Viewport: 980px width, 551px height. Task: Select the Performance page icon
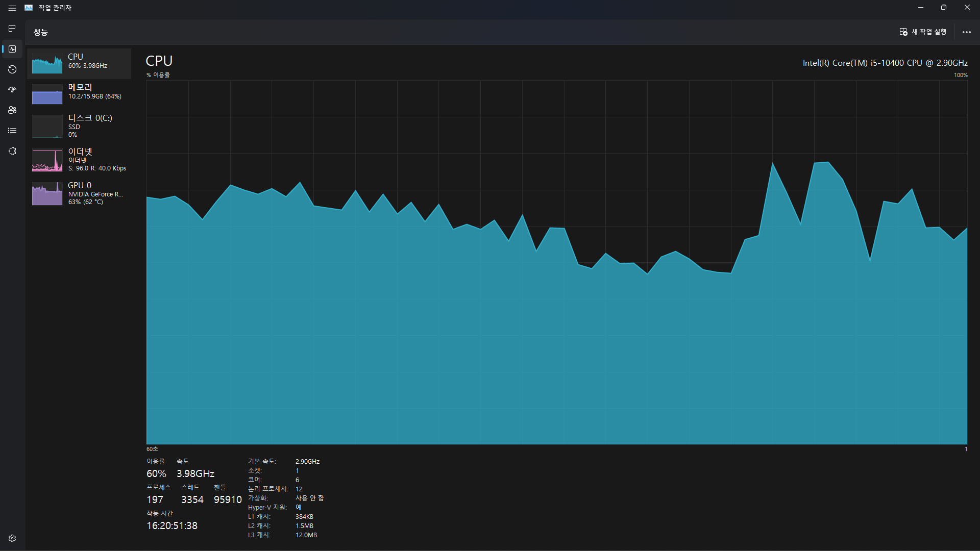[x=12, y=49]
